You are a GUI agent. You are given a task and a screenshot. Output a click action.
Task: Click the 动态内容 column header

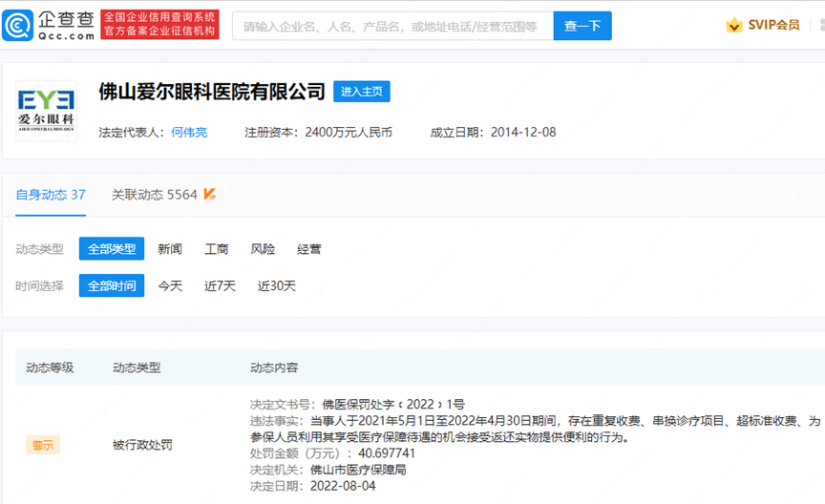[x=274, y=367]
